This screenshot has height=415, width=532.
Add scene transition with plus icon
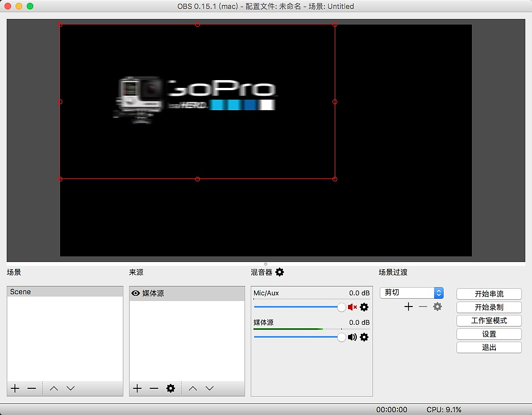pyautogui.click(x=409, y=307)
